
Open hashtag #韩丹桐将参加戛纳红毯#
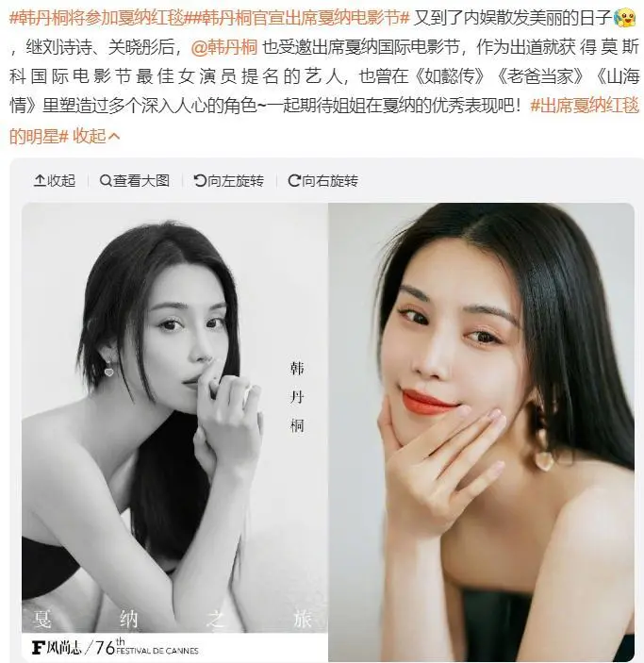99,18
